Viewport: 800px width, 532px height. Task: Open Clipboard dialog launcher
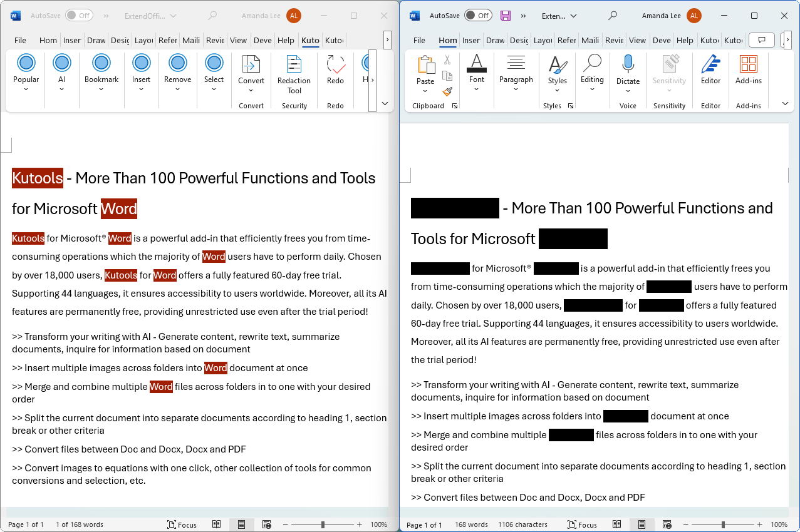[x=455, y=106]
